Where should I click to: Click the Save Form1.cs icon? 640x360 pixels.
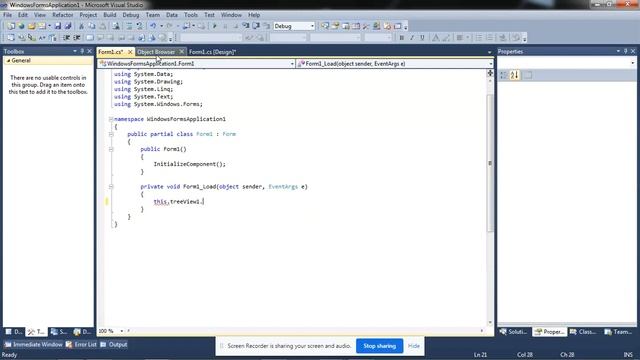58,26
